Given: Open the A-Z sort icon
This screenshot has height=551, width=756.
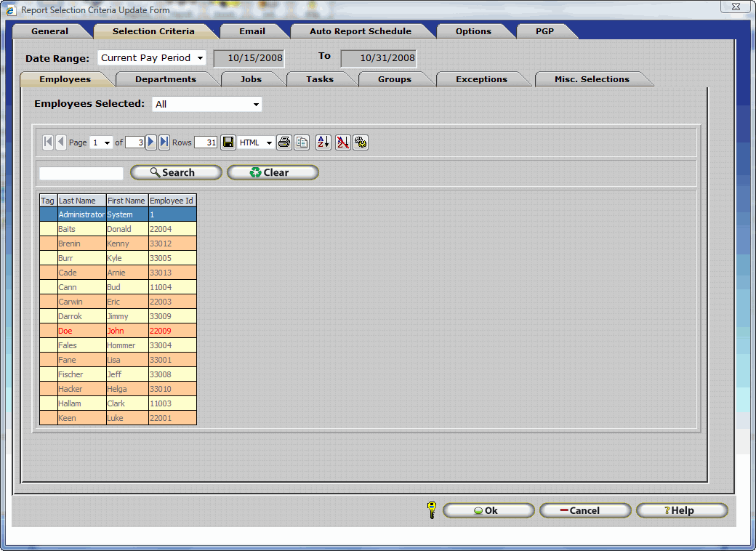Looking at the screenshot, I should (323, 142).
